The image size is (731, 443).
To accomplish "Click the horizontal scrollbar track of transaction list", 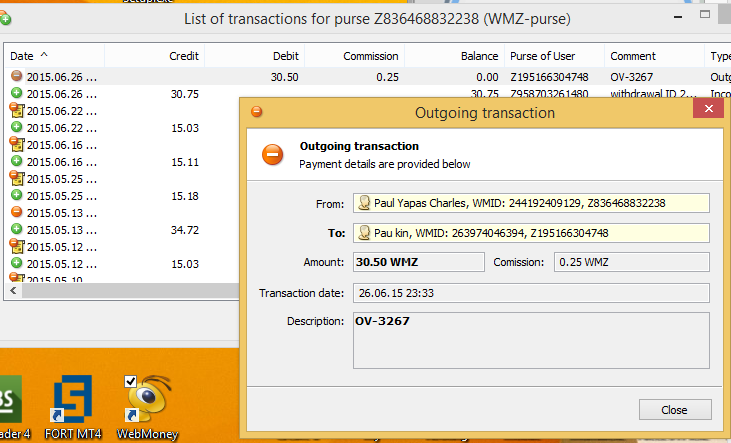I will [x=131, y=291].
